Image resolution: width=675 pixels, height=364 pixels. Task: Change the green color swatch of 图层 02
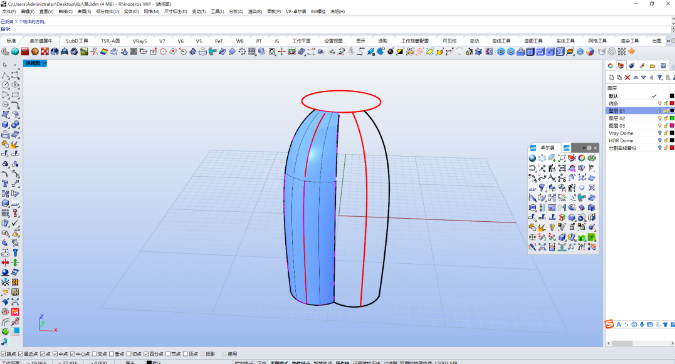(672, 118)
